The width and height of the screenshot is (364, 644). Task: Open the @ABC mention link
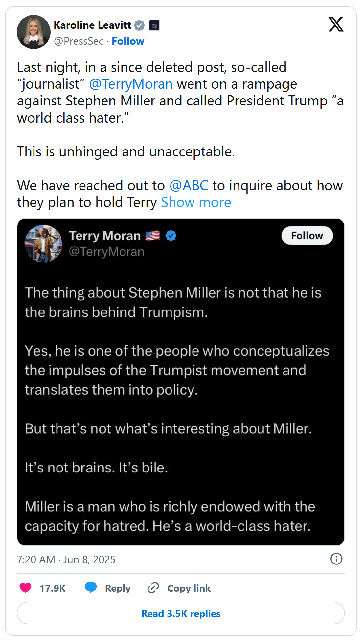point(189,186)
